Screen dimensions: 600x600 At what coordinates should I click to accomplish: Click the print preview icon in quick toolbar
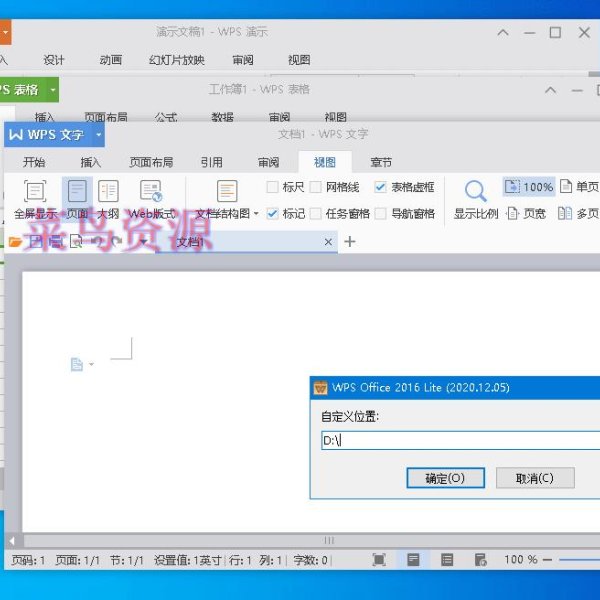coord(76,241)
